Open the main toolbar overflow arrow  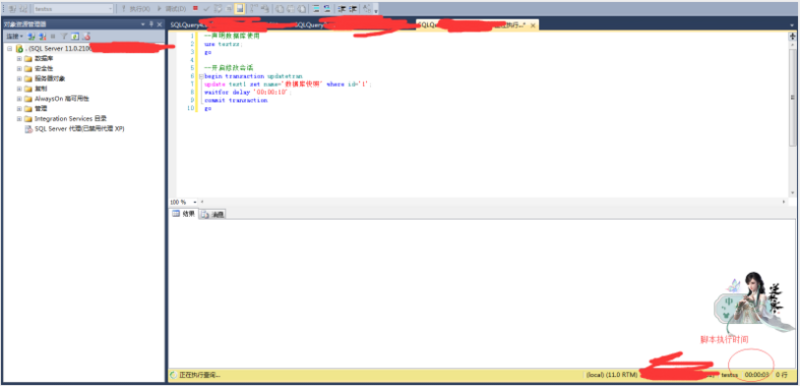376,11
